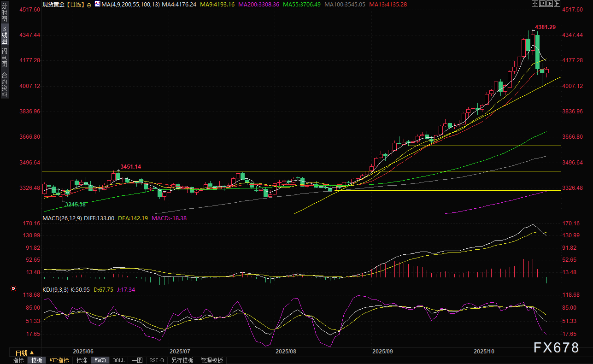Select the RSI+B template
This screenshot has width=593, height=364.
coord(157,360)
